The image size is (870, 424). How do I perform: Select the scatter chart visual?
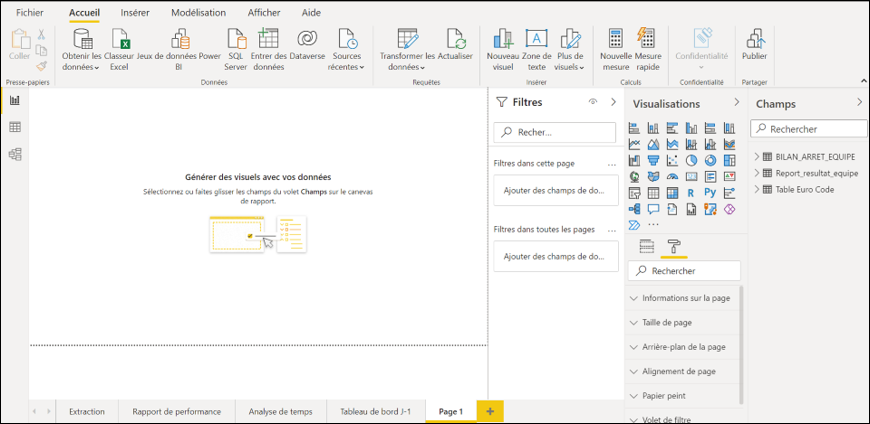672,160
